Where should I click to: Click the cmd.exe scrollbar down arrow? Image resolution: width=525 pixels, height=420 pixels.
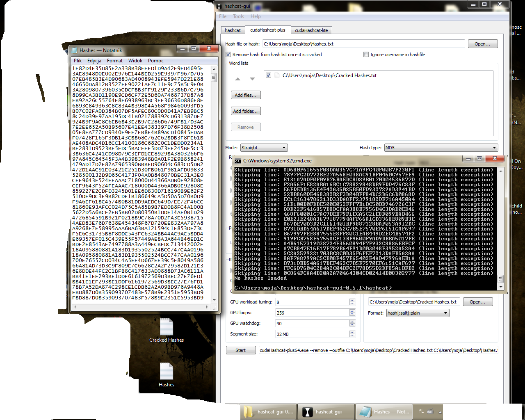(500, 288)
